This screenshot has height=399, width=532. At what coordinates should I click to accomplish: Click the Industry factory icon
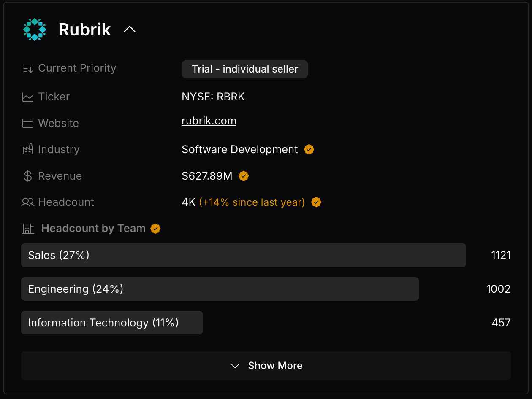point(28,149)
